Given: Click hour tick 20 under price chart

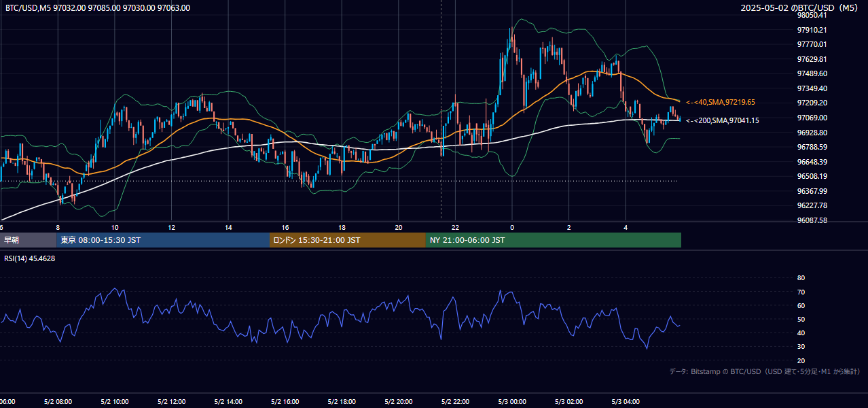Looking at the screenshot, I should click(x=399, y=227).
